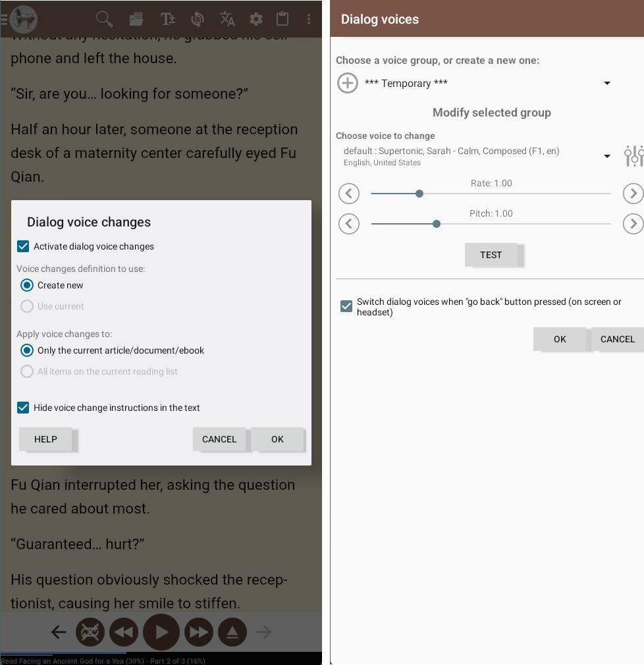
Task: Increase pitch with right arrow
Action: click(x=633, y=224)
